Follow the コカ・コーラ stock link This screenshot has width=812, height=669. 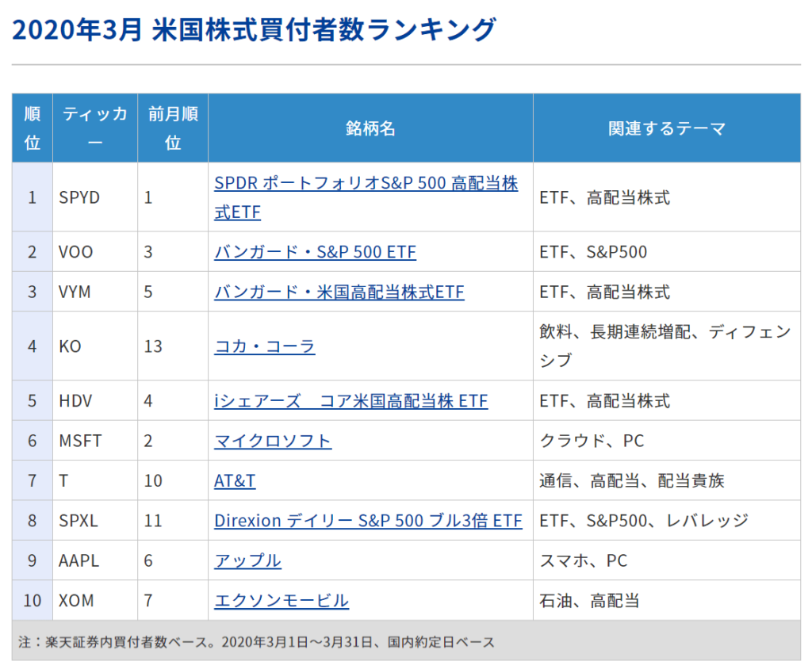pyautogui.click(x=264, y=346)
